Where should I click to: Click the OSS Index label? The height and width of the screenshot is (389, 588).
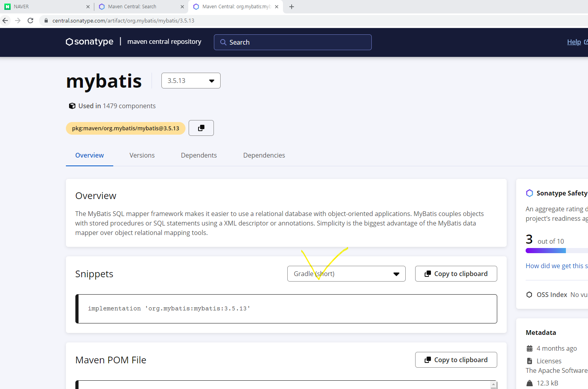tap(552, 295)
